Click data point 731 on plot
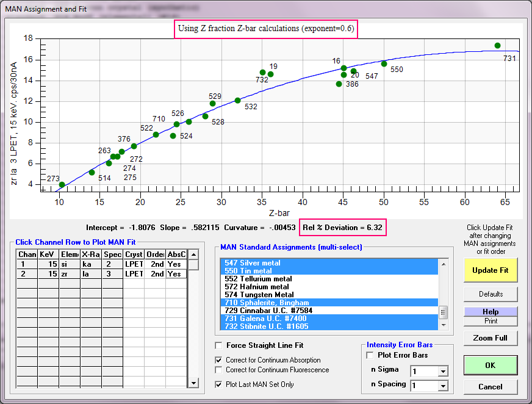The width and height of the screenshot is (532, 404). [x=497, y=46]
